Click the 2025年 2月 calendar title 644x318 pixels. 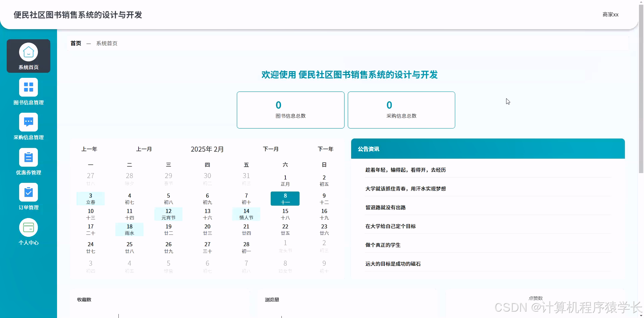(207, 149)
